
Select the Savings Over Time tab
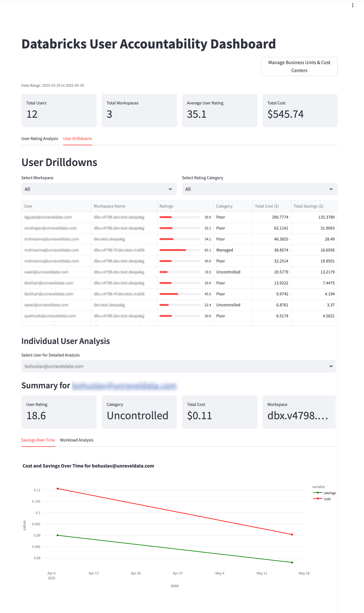38,440
